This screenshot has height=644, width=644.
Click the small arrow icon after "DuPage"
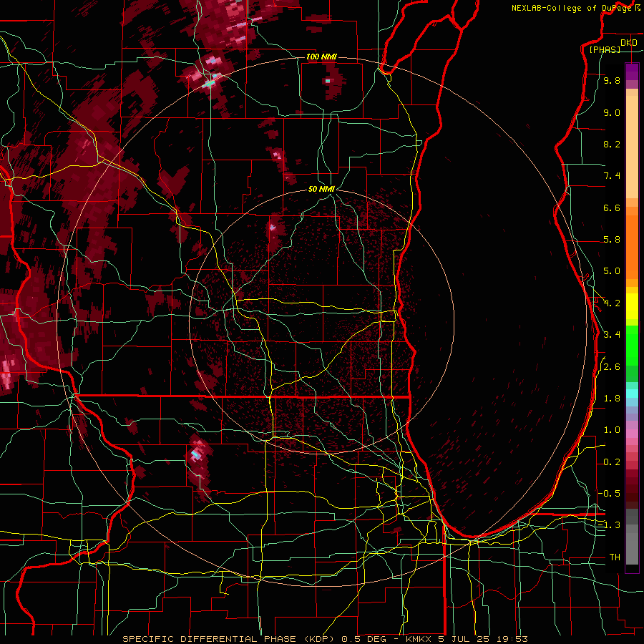638,8
